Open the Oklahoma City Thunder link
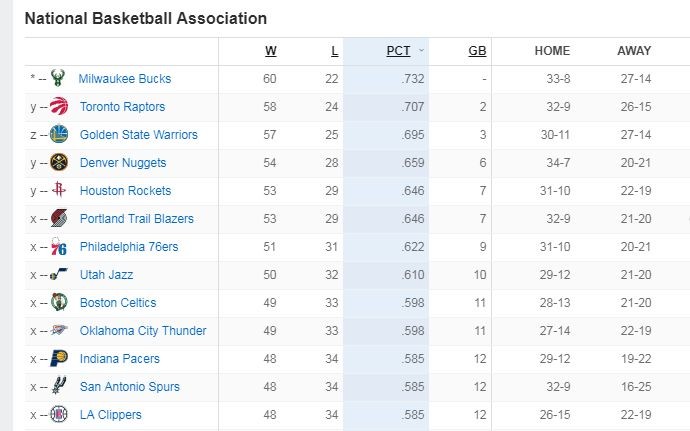Image resolution: width=690 pixels, height=431 pixels. pos(143,331)
